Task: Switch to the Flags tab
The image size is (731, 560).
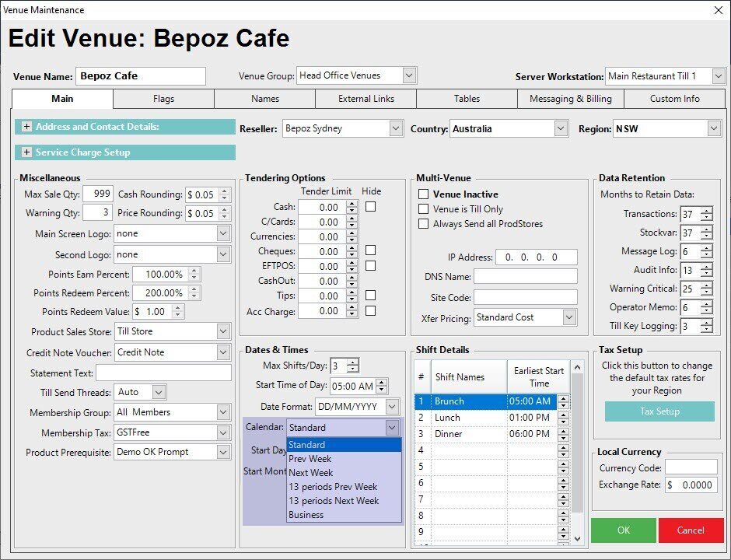Action: (163, 99)
